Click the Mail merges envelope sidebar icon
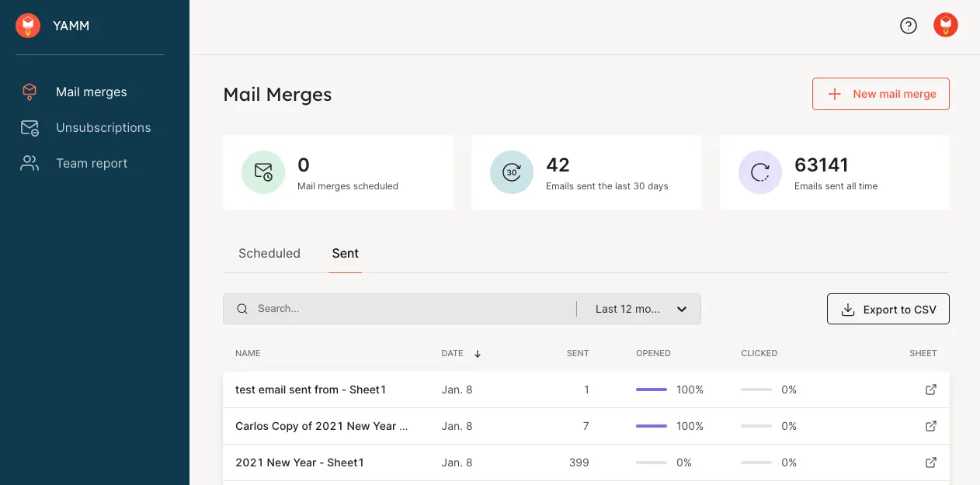The image size is (980, 485). (30, 92)
